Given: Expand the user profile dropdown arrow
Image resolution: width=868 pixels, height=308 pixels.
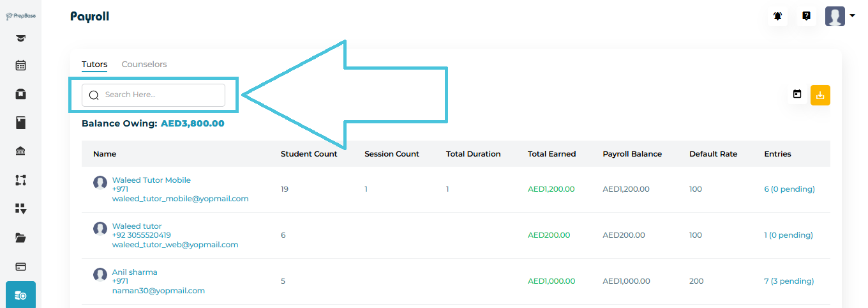Looking at the screenshot, I should click(x=852, y=16).
